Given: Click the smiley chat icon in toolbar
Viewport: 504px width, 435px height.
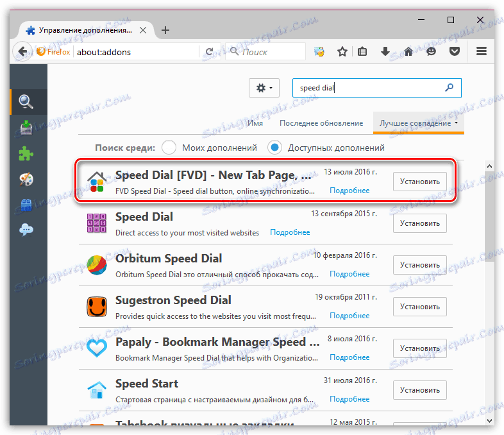Looking at the screenshot, I should [x=431, y=51].
